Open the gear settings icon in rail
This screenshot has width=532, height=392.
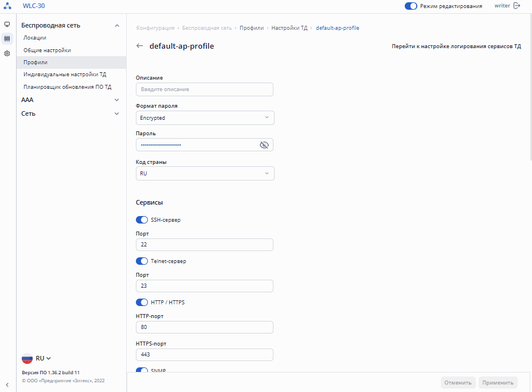tap(7, 53)
